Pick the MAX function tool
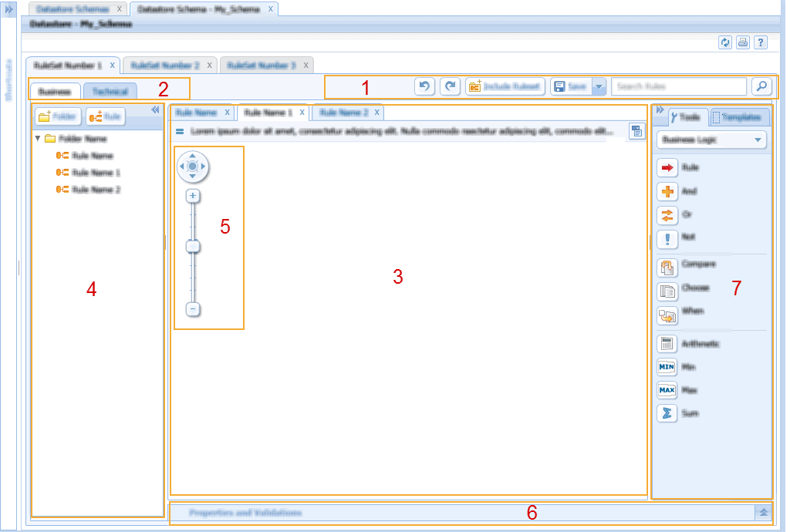This screenshot has width=790, height=532. pyautogui.click(x=667, y=390)
